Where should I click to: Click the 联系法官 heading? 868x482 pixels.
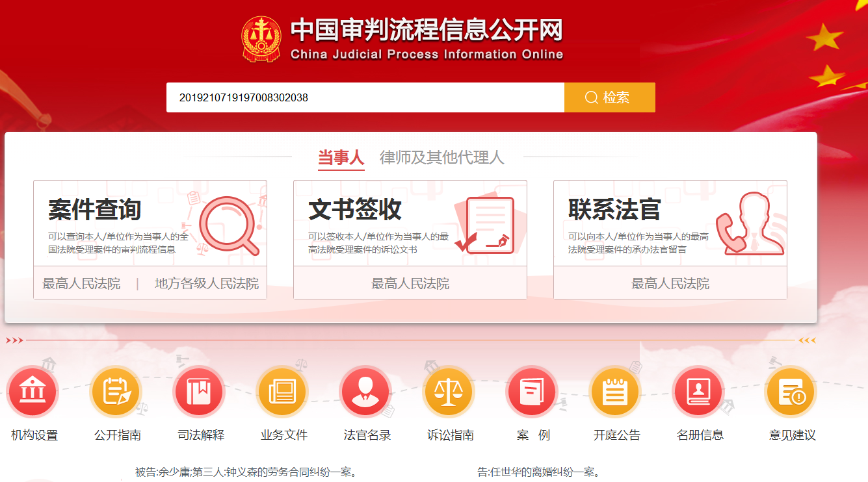614,210
